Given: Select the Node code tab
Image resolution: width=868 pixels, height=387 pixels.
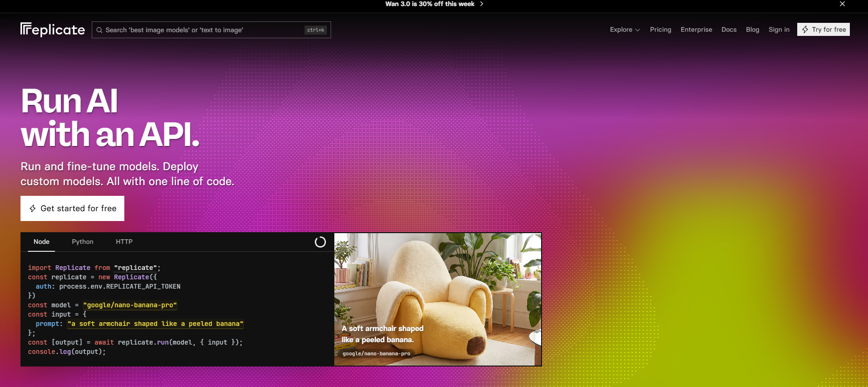Looking at the screenshot, I should click(41, 242).
